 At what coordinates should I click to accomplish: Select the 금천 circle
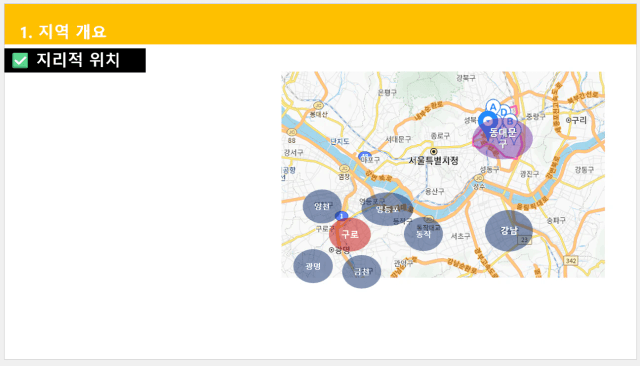tap(362, 272)
